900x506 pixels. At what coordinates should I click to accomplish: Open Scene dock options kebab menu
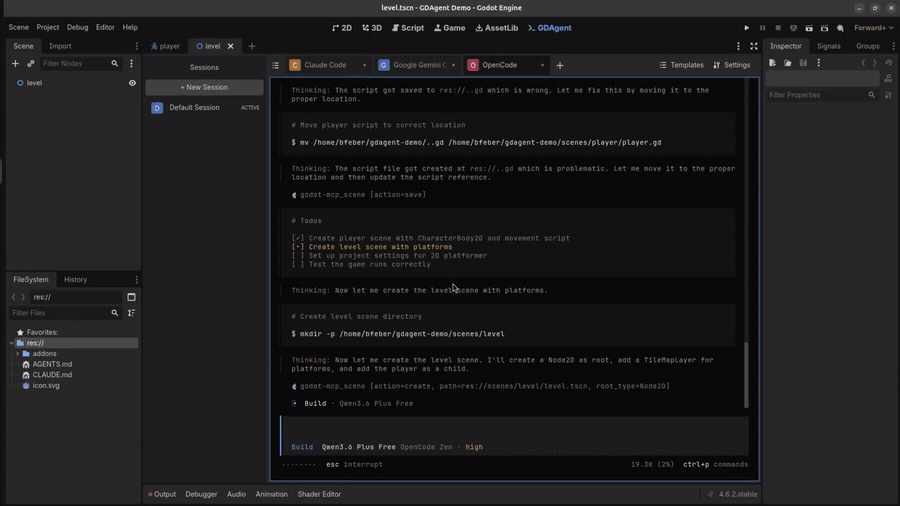137,46
